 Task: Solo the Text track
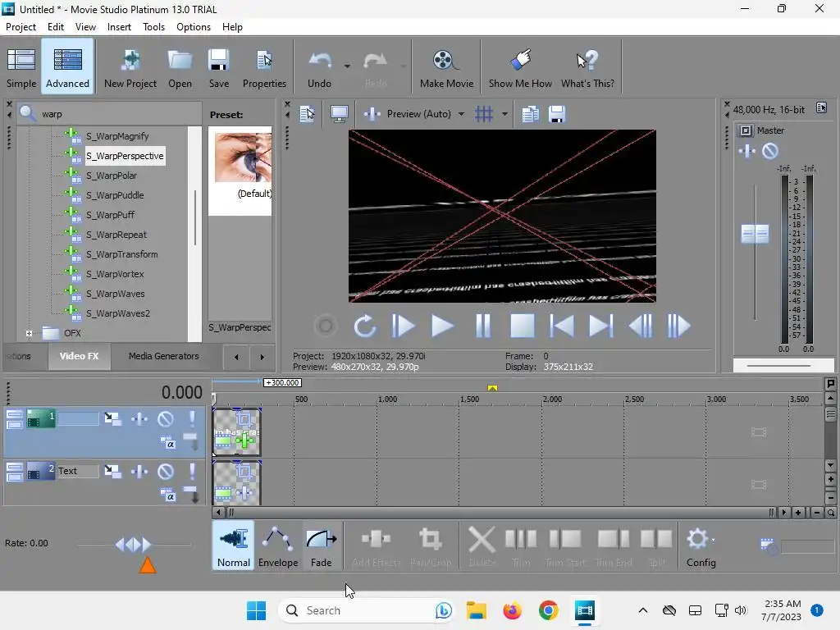tap(192, 471)
